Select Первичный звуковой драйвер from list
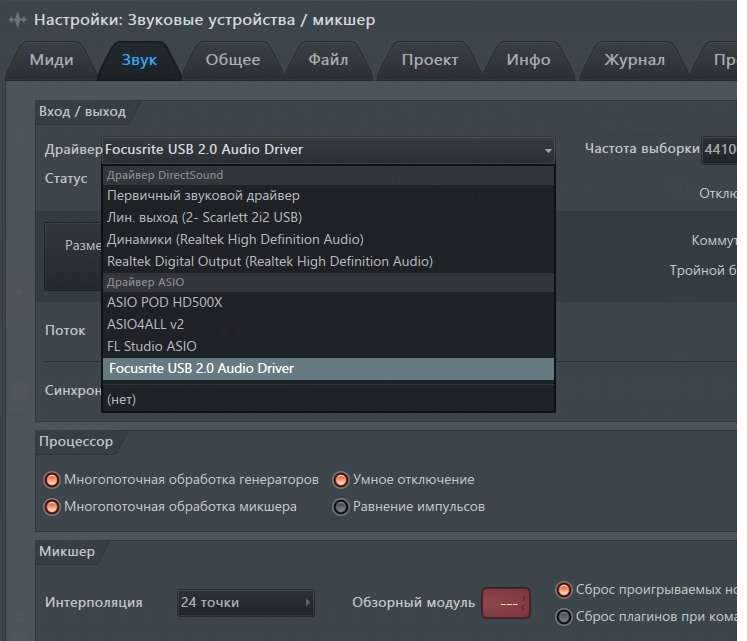The width and height of the screenshot is (747, 641). coord(203,195)
